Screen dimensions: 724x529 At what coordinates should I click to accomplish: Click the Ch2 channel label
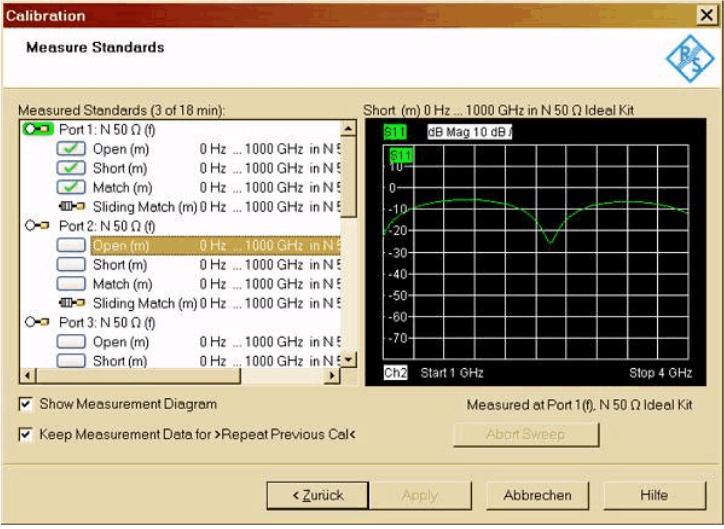point(396,373)
